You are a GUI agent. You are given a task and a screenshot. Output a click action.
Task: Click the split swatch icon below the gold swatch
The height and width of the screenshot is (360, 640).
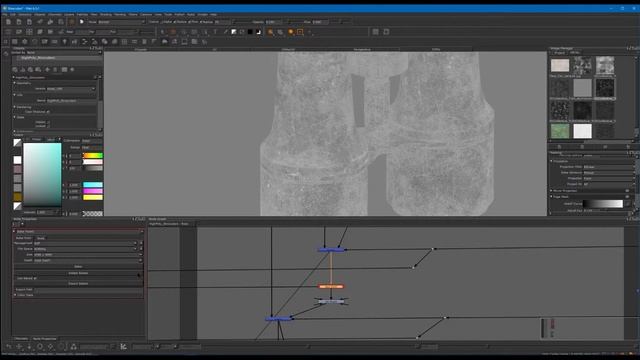(x=17, y=206)
